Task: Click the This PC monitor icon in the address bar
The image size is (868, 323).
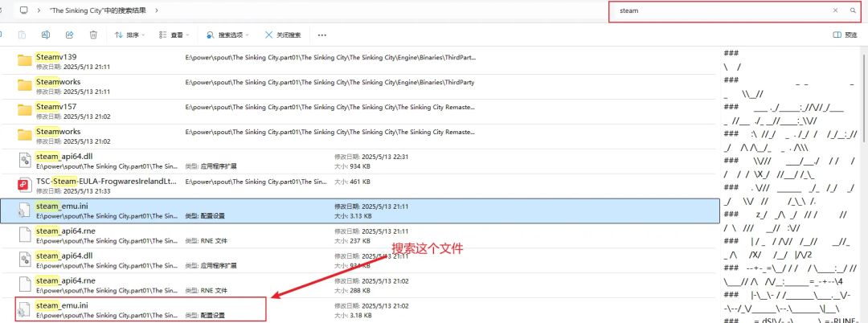Action: coord(23,10)
